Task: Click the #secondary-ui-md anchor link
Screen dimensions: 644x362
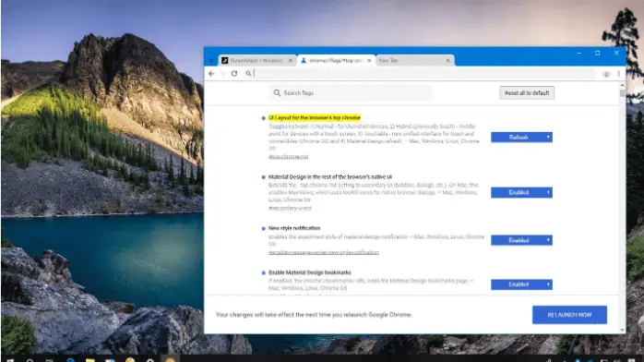Action: click(x=290, y=209)
